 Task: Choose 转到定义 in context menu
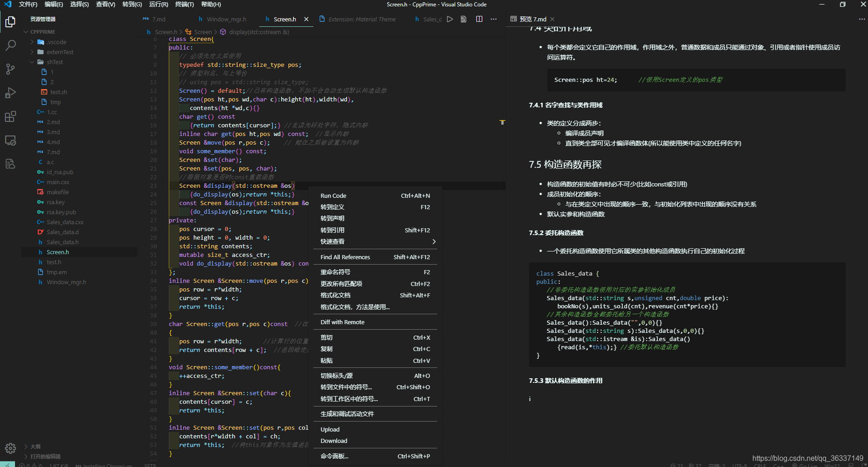click(x=375, y=207)
